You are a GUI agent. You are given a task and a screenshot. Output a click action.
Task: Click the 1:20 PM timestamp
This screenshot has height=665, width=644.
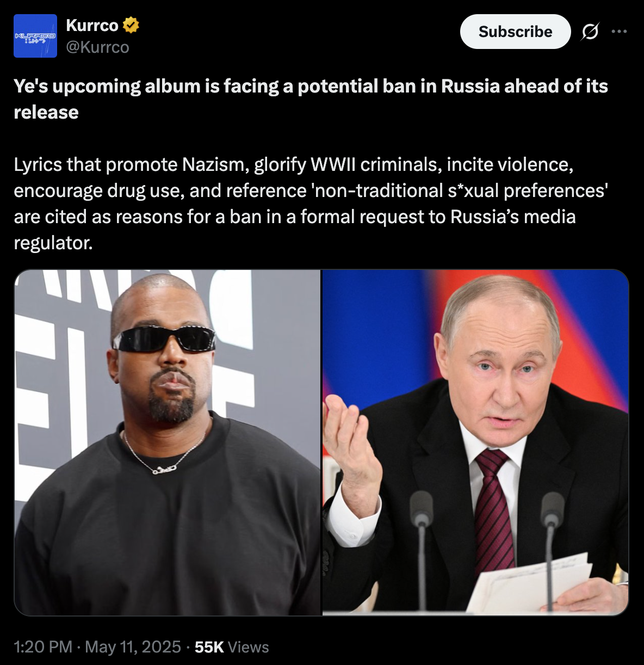43,646
